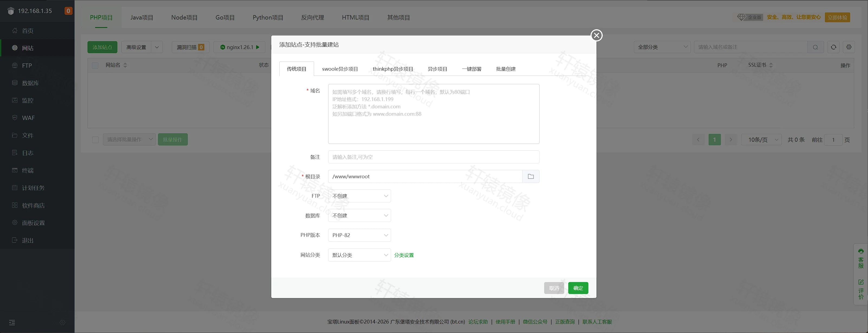Collapse the sidebar menu icon at bottom

(12, 322)
